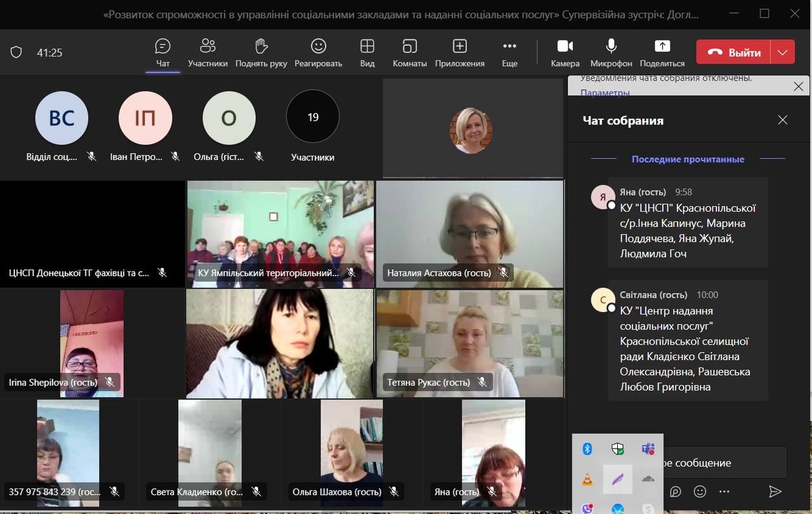This screenshot has width=812, height=514.
Task: Select the Центр надання соціальних послуг message
Action: pyautogui.click(x=688, y=341)
